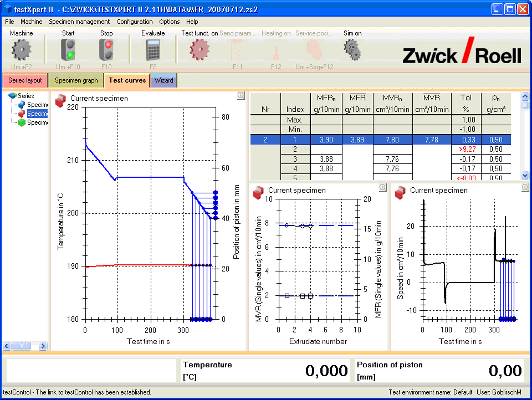Zoom the speed versus test time graph
The image size is (532, 400).
(x=525, y=187)
